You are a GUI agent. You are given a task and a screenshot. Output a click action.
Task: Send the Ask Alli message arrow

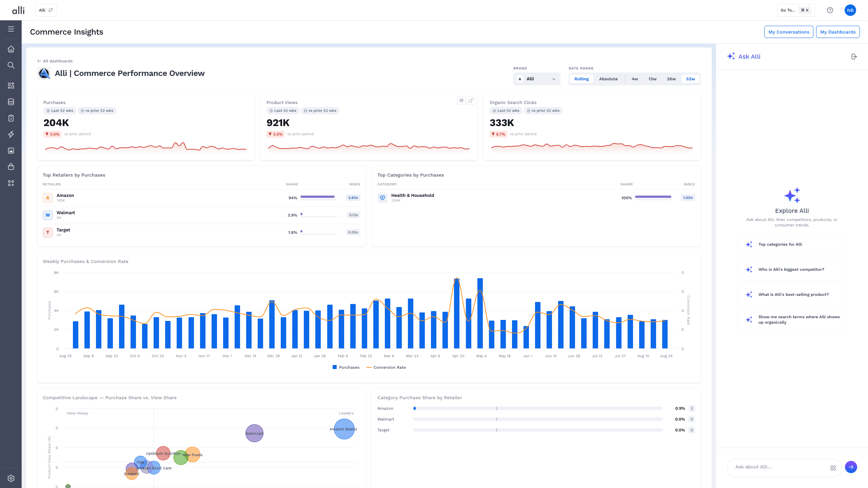[x=851, y=467]
